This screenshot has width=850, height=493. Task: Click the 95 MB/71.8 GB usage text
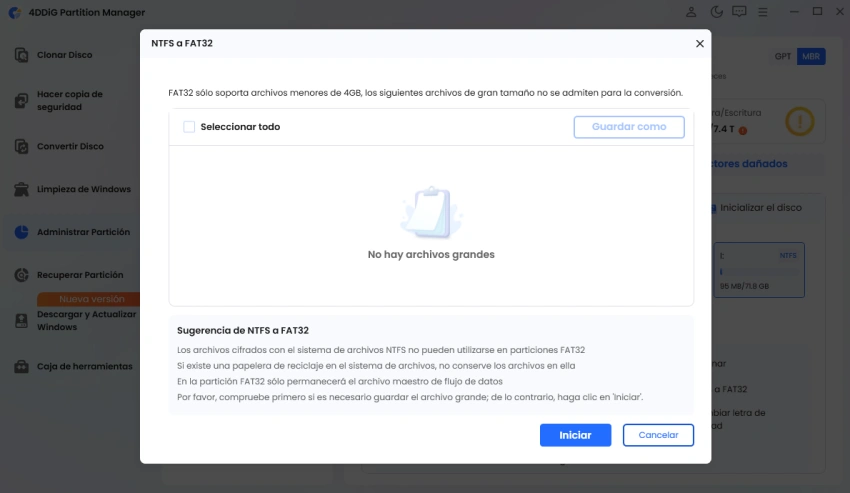tap(744, 286)
